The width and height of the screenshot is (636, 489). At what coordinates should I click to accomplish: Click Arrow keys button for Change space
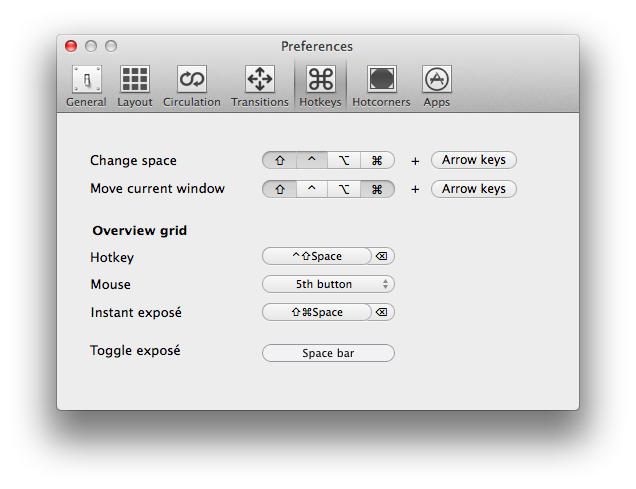[x=473, y=160]
